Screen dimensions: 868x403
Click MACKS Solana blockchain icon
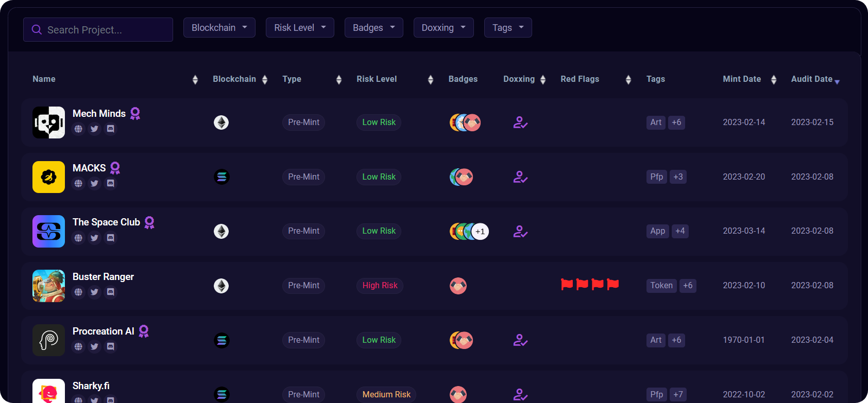point(222,177)
